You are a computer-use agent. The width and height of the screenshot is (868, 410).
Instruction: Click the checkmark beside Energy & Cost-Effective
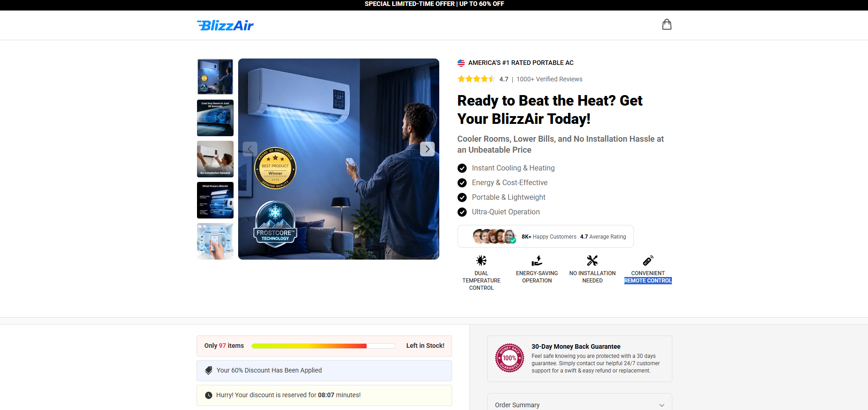462,183
